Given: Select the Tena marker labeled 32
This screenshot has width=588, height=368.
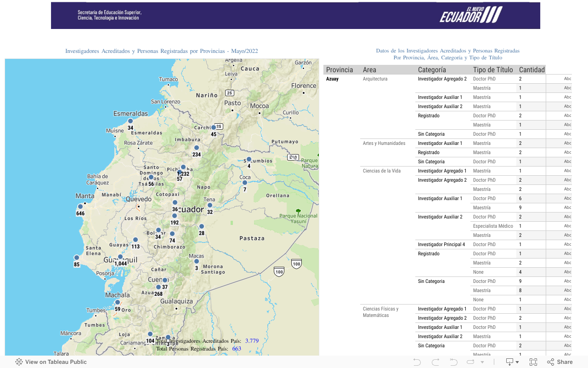Looking at the screenshot, I should (210, 205).
